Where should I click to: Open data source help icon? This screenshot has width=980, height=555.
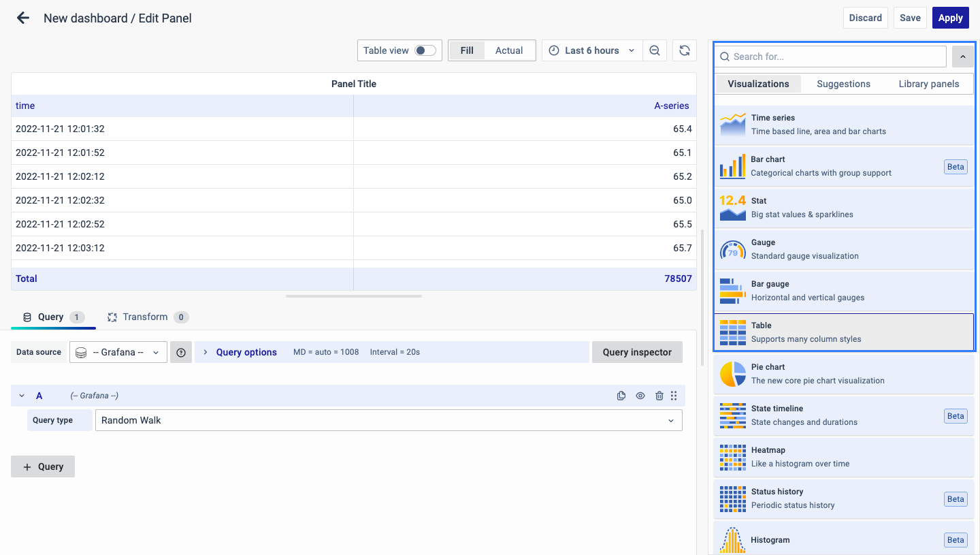point(181,352)
